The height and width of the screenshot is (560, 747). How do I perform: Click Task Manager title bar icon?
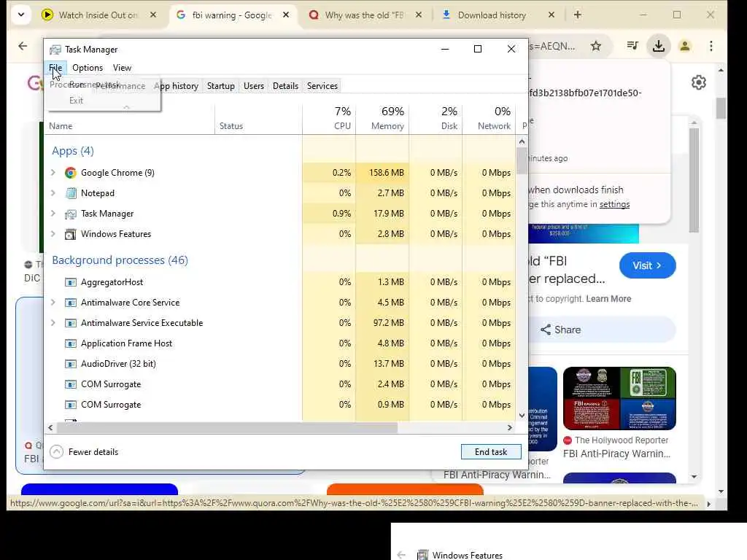[x=55, y=50]
